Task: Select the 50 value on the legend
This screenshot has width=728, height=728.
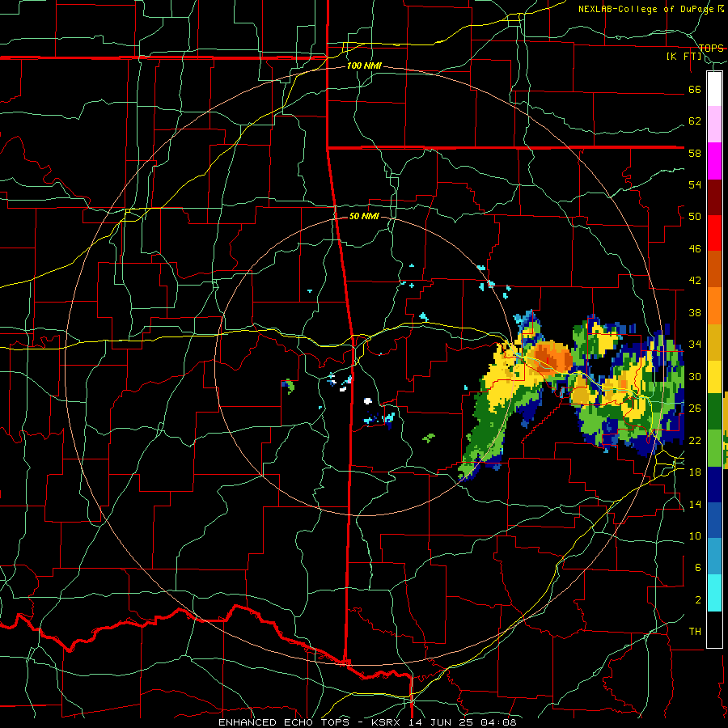Action: [x=695, y=217]
